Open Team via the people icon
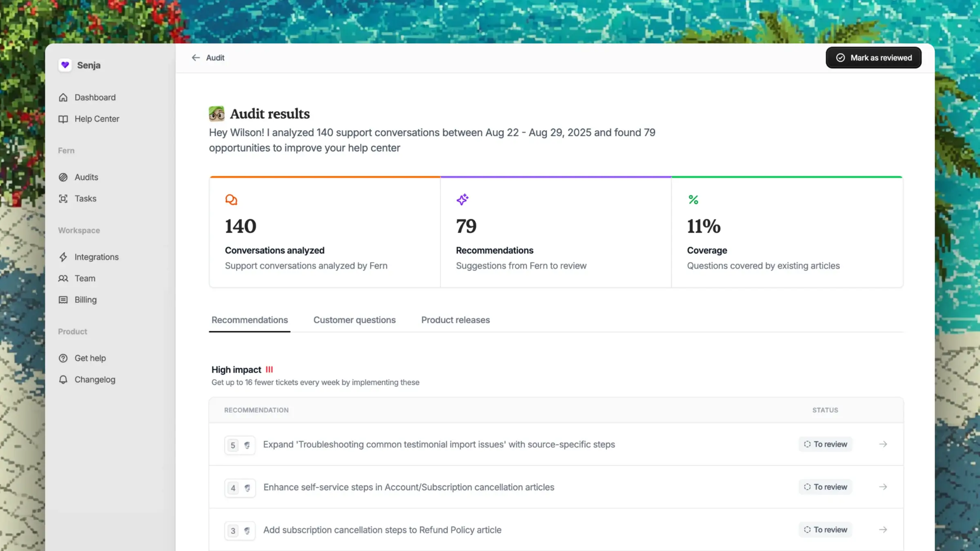The width and height of the screenshot is (980, 551). pyautogui.click(x=63, y=278)
